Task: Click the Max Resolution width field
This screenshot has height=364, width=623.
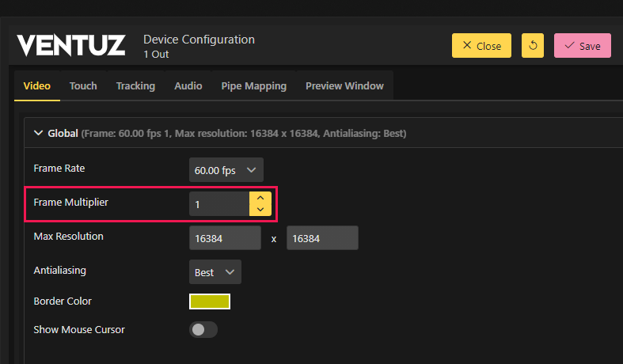Action: point(225,238)
